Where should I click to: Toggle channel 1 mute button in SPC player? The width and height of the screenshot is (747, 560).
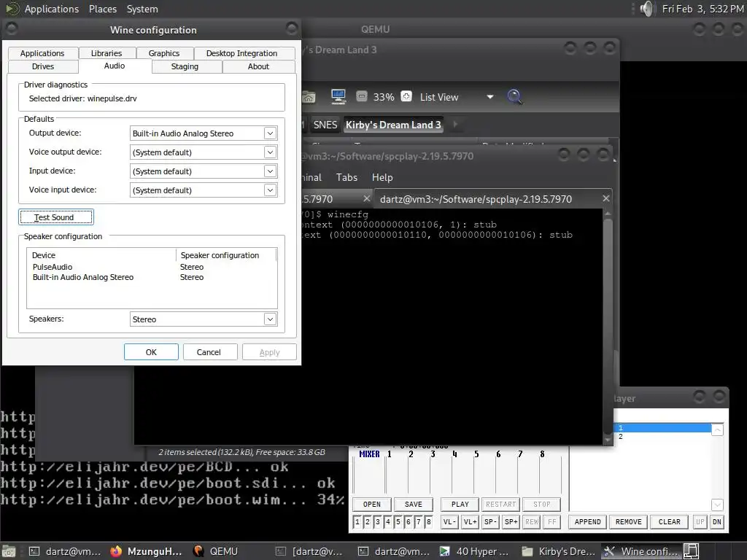(357, 522)
